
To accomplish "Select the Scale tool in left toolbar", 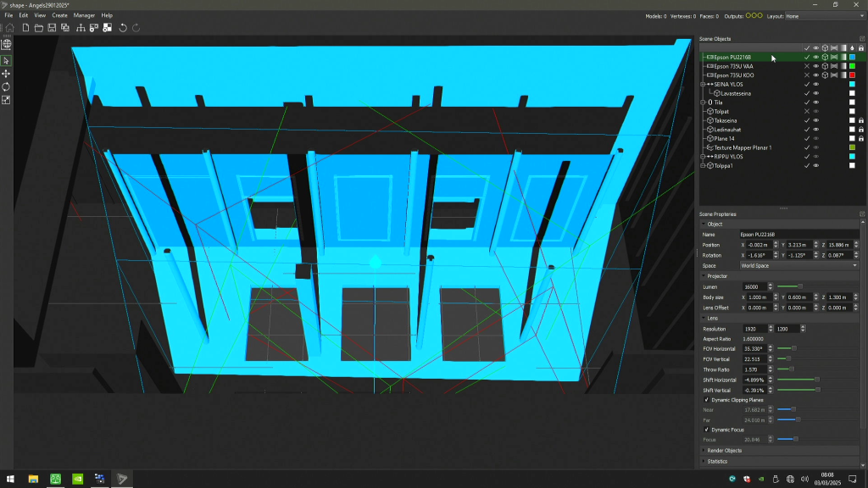I will pos(6,100).
